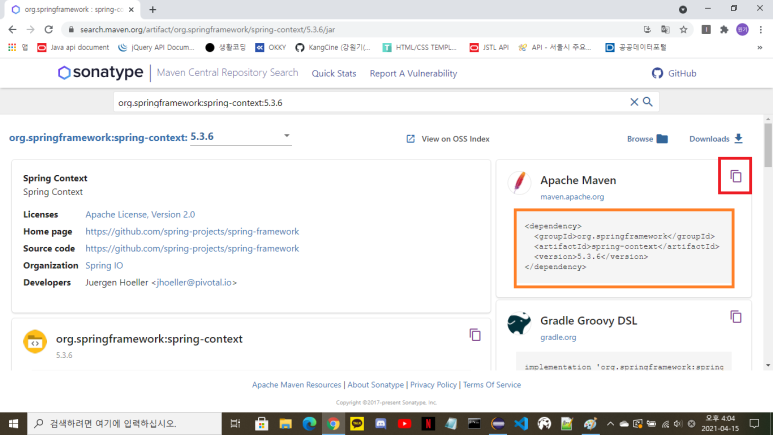Email jhoeller@pivotal.io developer link
The image size is (773, 435).
[194, 283]
